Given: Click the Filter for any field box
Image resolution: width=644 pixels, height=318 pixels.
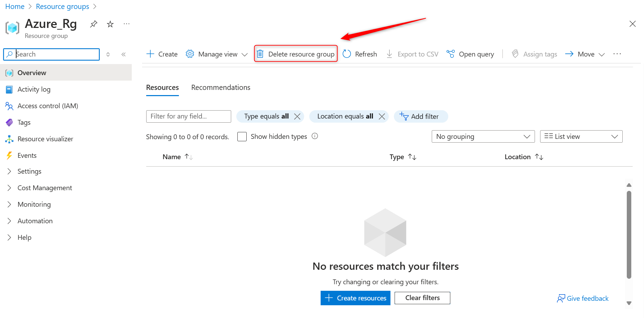Looking at the screenshot, I should (x=189, y=116).
